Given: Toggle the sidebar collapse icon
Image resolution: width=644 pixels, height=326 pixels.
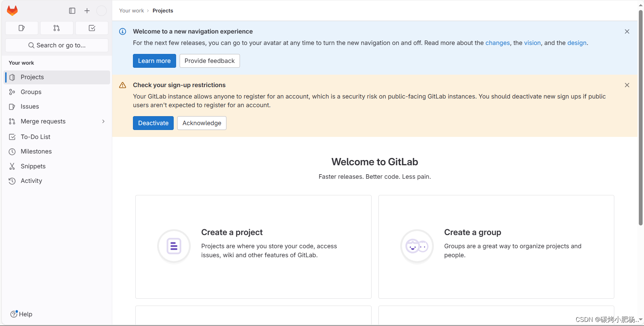Looking at the screenshot, I should click(x=72, y=11).
